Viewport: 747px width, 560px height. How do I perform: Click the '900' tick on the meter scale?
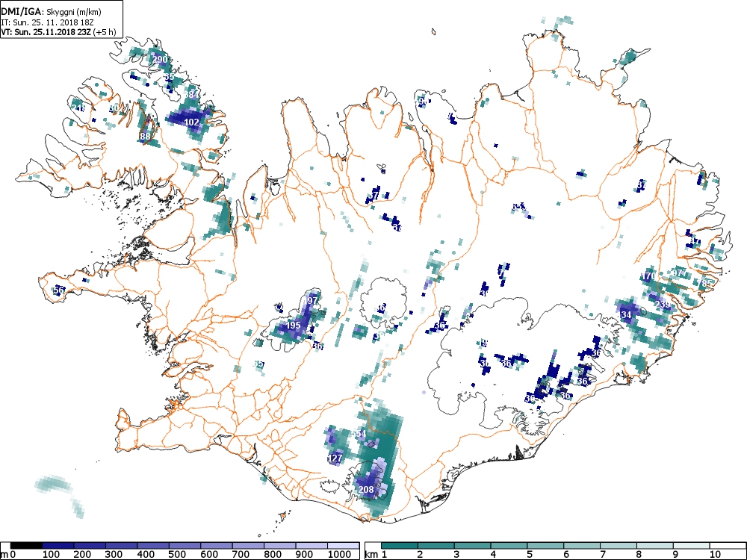pyautogui.click(x=304, y=555)
